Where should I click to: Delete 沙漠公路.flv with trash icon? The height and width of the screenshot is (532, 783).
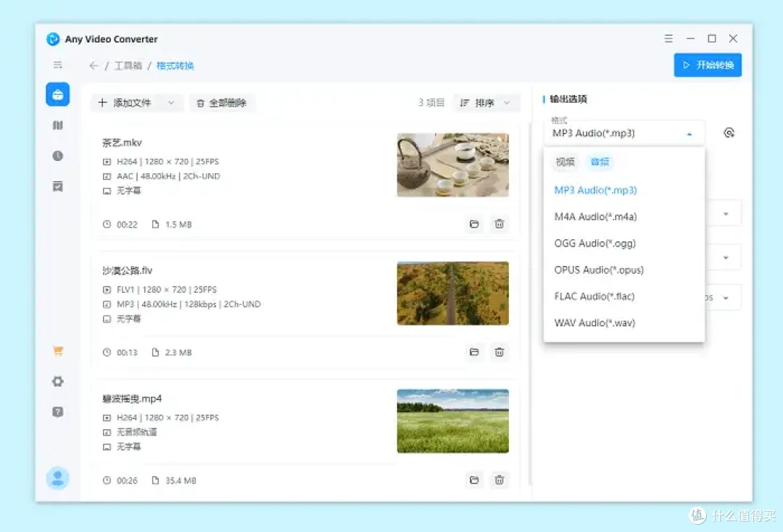tap(499, 352)
